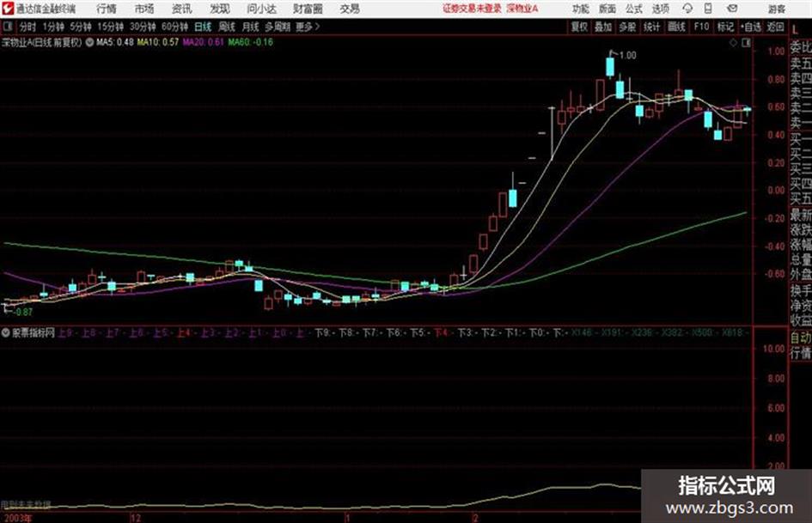Click the F10 company info button

(x=701, y=27)
